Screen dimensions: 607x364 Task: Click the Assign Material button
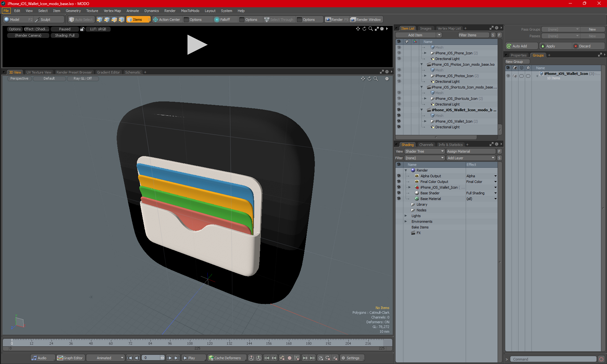click(470, 151)
